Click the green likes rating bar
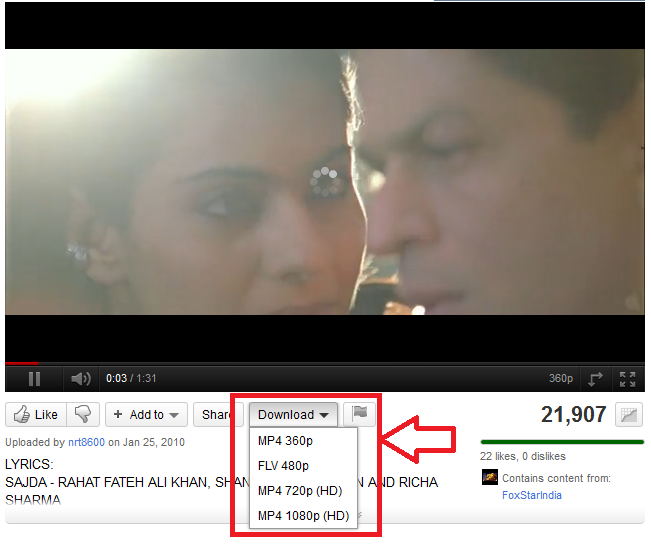The width and height of the screenshot is (651, 545). [x=562, y=442]
